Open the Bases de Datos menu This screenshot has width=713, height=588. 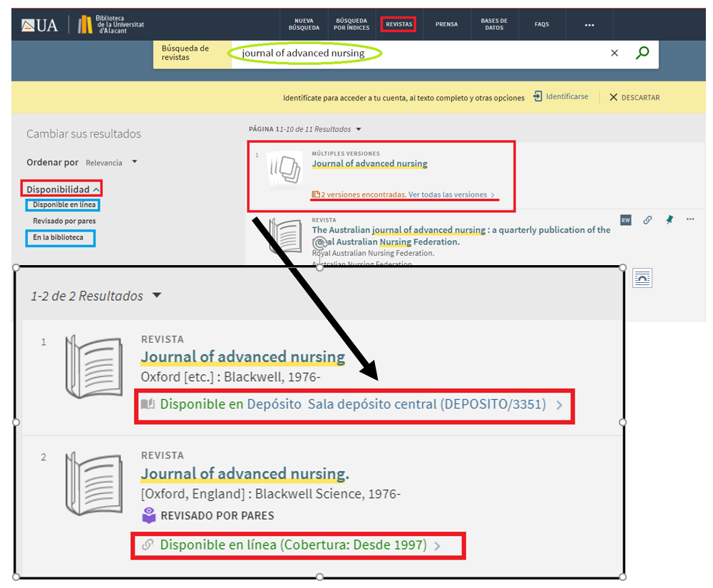(494, 24)
